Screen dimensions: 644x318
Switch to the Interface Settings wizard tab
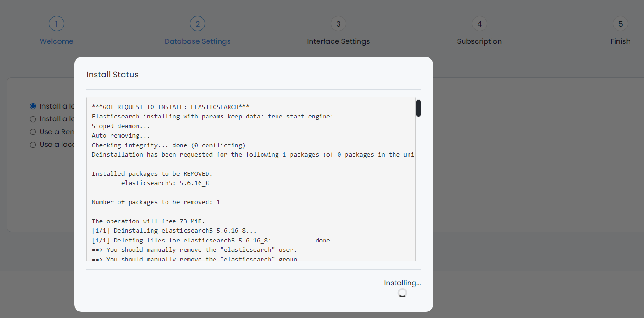pyautogui.click(x=338, y=41)
